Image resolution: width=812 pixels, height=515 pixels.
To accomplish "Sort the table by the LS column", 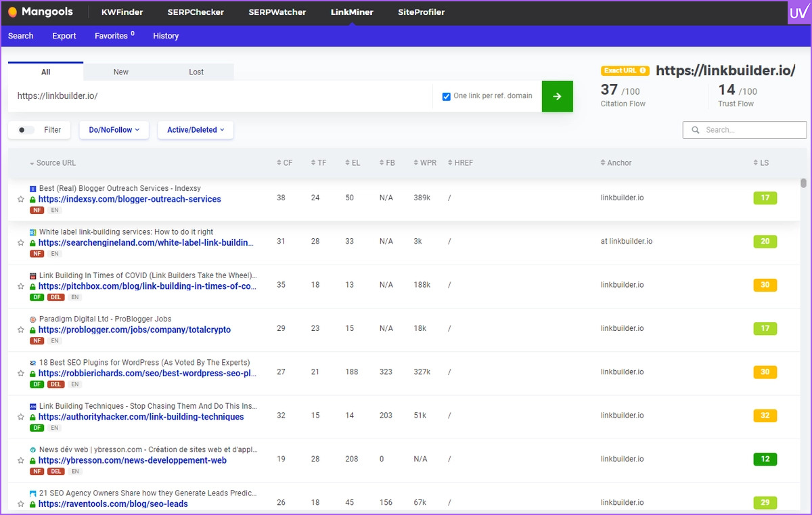I will [x=763, y=163].
